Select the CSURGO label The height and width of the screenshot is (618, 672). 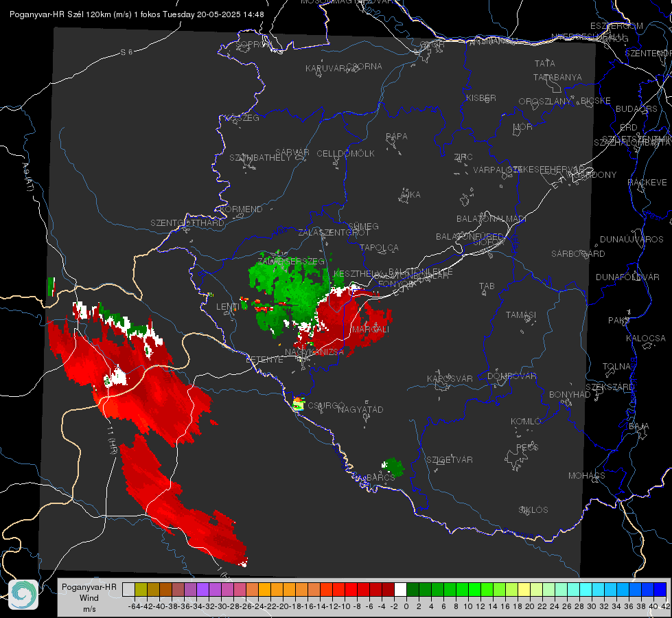click(326, 406)
